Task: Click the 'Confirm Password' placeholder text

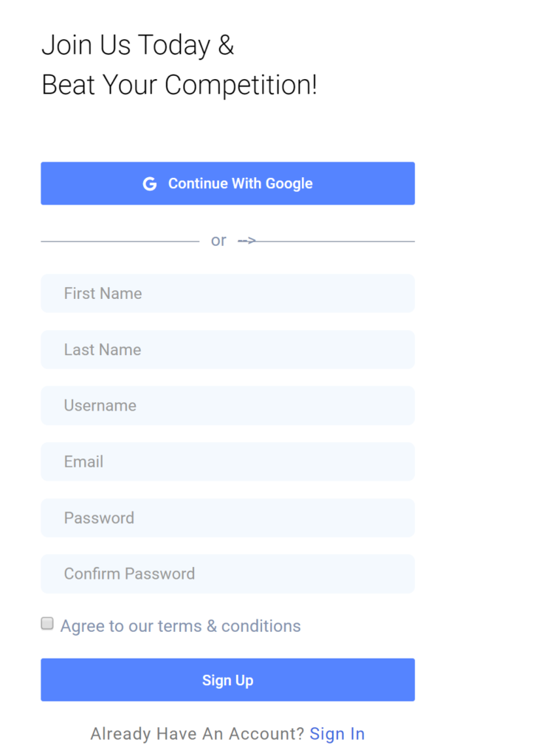Action: pyautogui.click(x=130, y=574)
